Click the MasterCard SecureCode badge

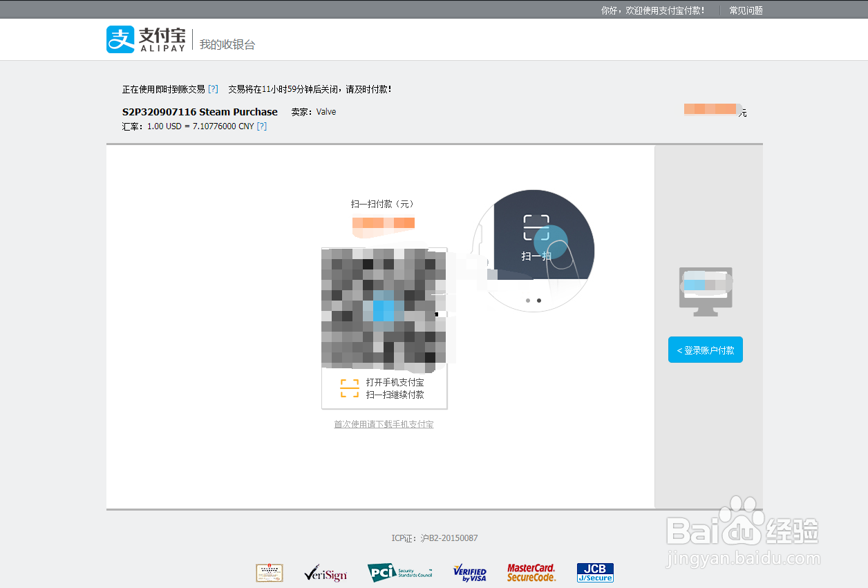coord(531,573)
